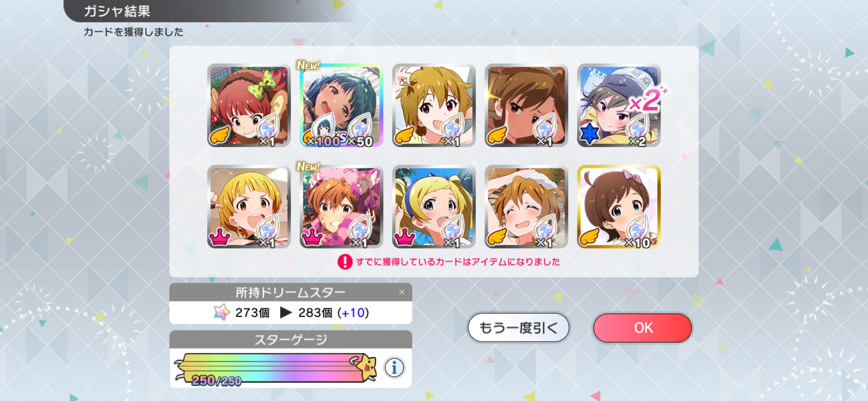Click the star gauge info icon

(x=394, y=368)
